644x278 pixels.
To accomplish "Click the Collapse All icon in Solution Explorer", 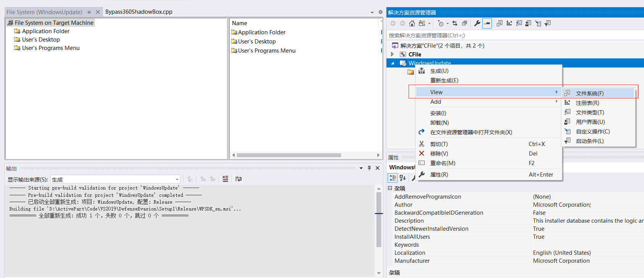I will point(464,23).
